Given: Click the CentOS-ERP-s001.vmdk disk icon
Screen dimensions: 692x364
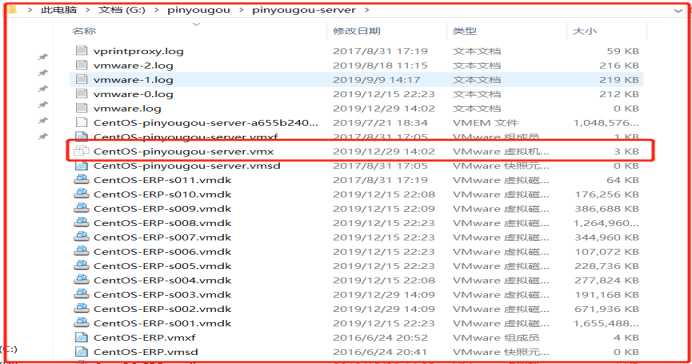Looking at the screenshot, I should tap(82, 323).
